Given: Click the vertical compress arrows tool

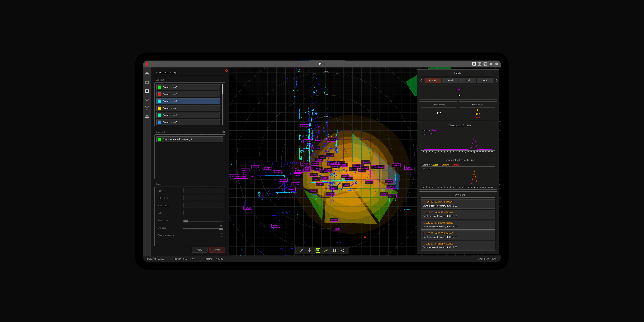Looking at the screenshot, I should (309, 251).
